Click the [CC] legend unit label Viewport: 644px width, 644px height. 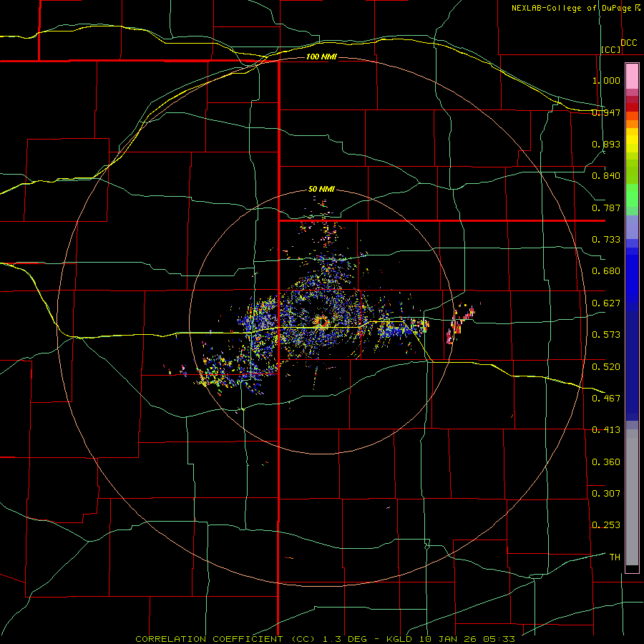point(611,49)
